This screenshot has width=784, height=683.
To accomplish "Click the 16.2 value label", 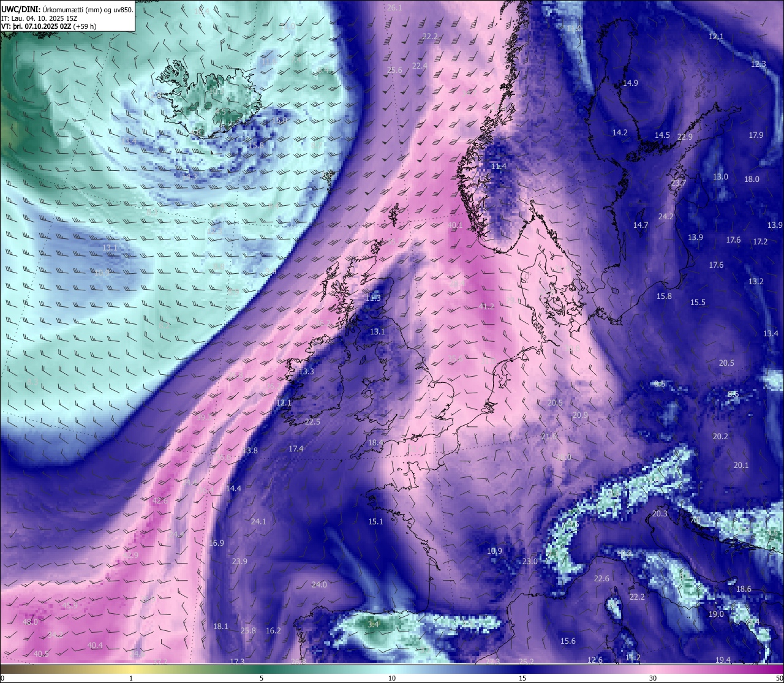I will [273, 631].
